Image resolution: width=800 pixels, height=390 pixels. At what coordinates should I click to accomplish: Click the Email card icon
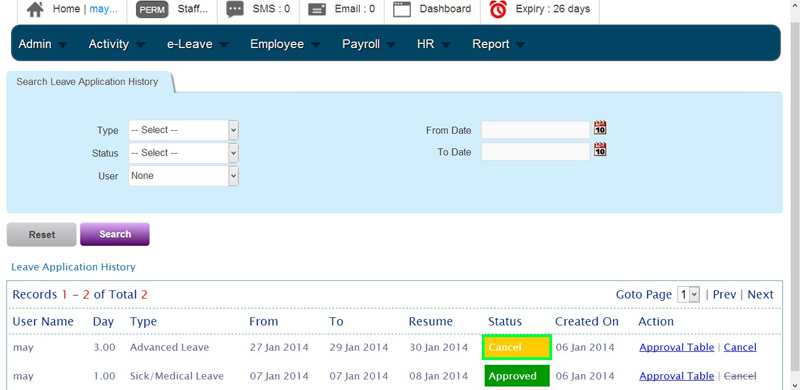coord(317,9)
